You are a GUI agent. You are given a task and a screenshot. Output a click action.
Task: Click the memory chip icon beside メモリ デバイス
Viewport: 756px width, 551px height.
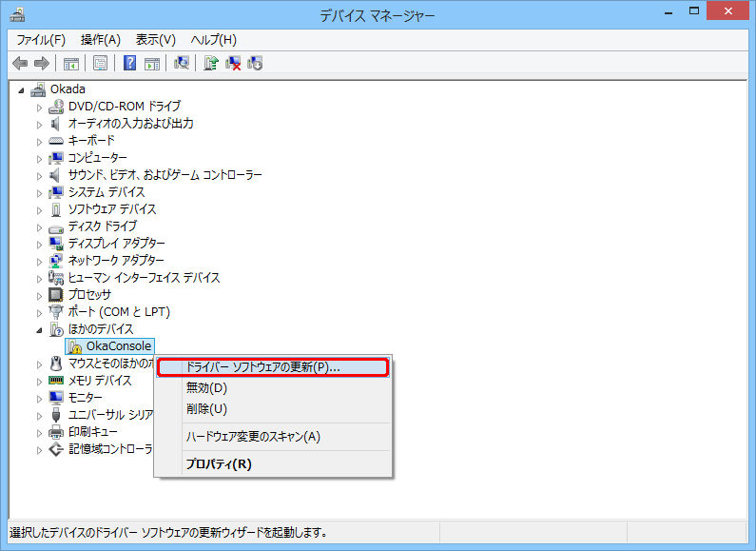[56, 381]
